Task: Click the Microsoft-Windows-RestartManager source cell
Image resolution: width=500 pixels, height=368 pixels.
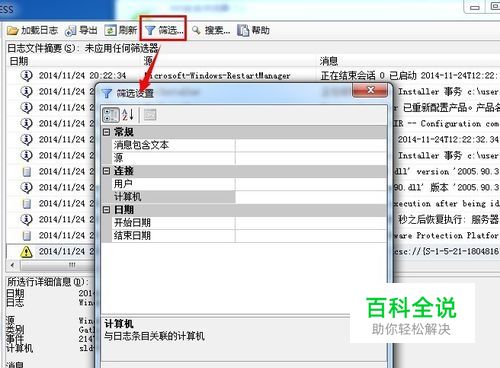Action: tap(218, 76)
